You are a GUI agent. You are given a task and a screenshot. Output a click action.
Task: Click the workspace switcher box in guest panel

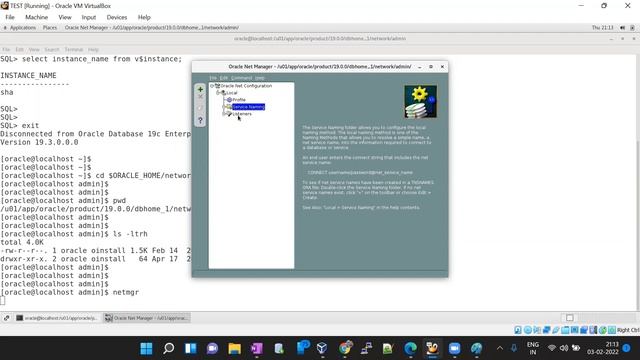coord(570,318)
